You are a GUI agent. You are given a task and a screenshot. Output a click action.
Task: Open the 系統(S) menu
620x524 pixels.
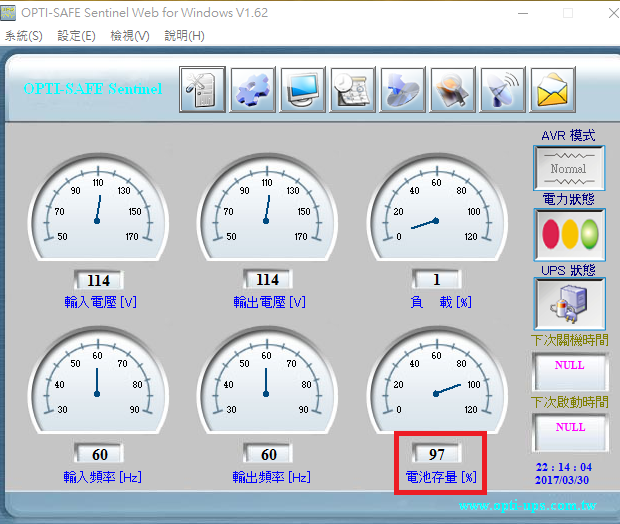24,36
